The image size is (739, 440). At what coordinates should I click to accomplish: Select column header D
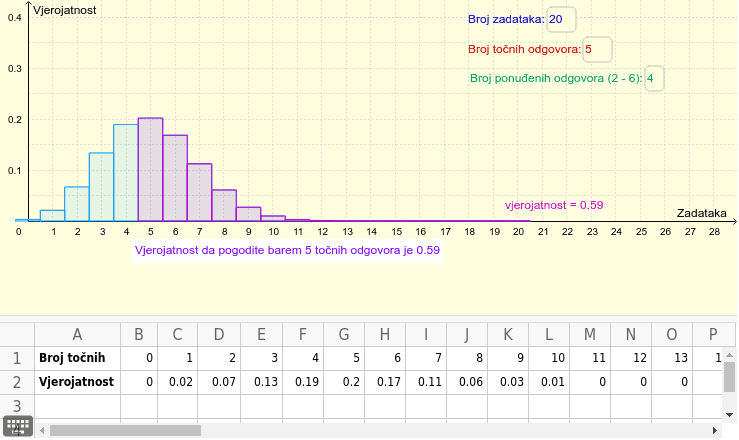[x=219, y=334]
